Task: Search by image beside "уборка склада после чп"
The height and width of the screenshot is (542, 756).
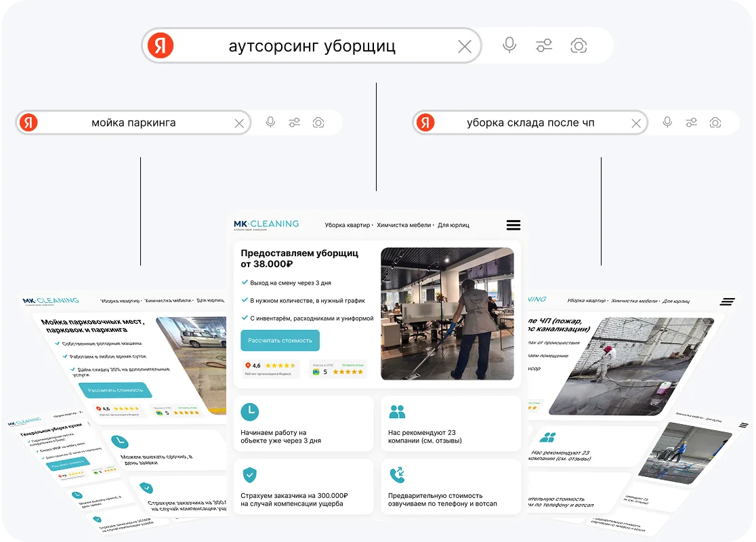Action: click(715, 123)
